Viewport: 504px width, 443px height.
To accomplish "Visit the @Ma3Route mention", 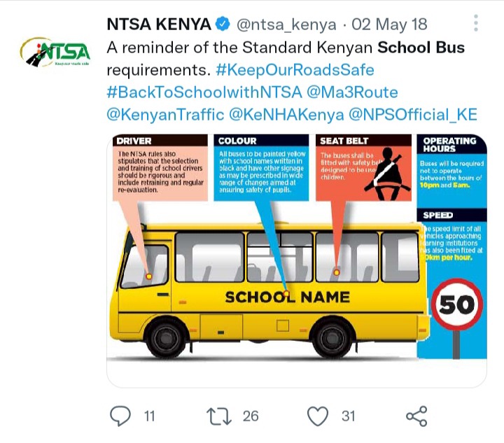I will pos(352,92).
